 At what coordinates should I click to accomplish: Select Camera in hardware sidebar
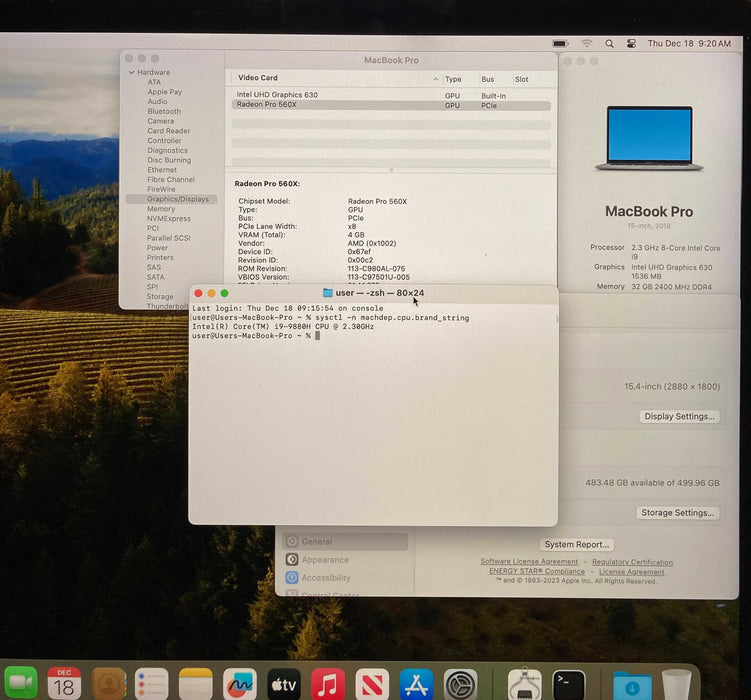[160, 121]
